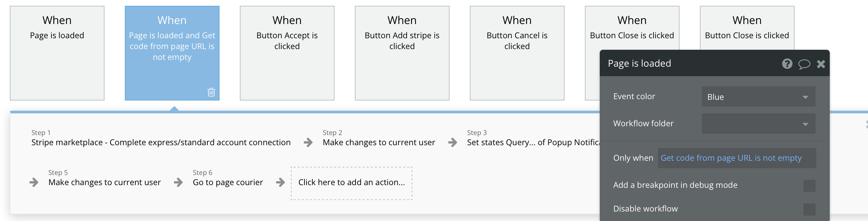The height and width of the screenshot is (221, 868).
Task: Open the help question mark icon
Action: click(x=787, y=64)
